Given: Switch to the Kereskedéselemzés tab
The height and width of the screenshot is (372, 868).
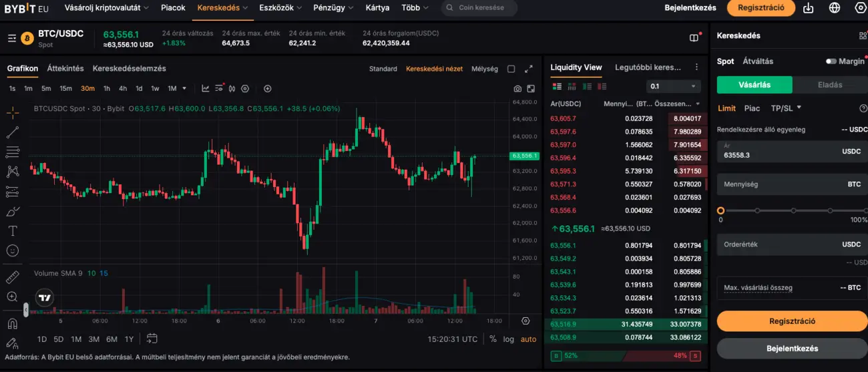Looking at the screenshot, I should tap(130, 68).
